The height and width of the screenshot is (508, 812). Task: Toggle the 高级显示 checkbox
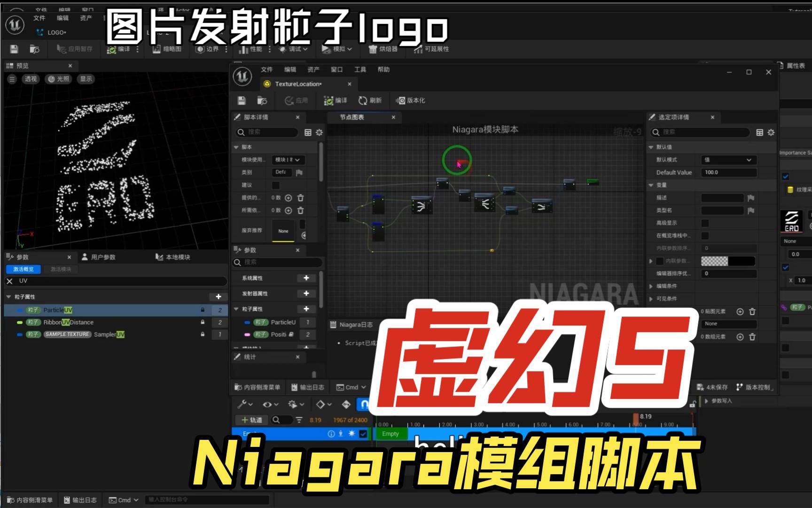[705, 223]
